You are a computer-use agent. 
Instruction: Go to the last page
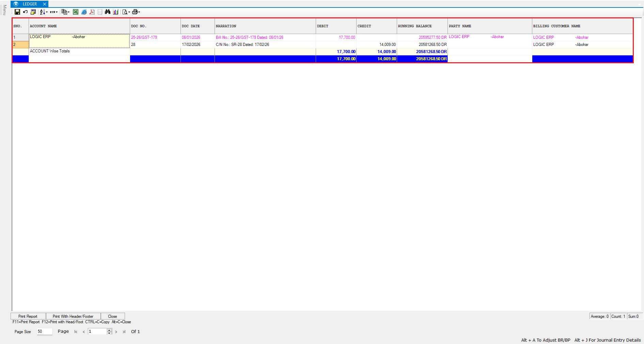coord(124,332)
